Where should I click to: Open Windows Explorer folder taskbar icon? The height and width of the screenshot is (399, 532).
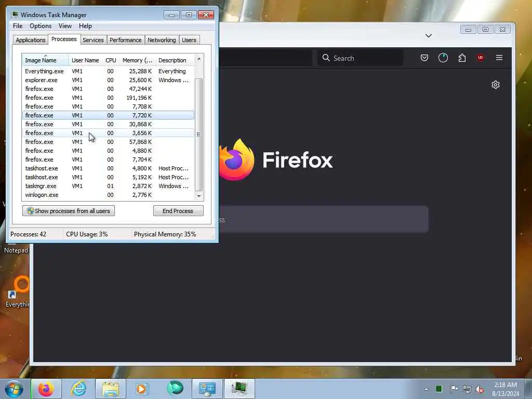(x=111, y=389)
